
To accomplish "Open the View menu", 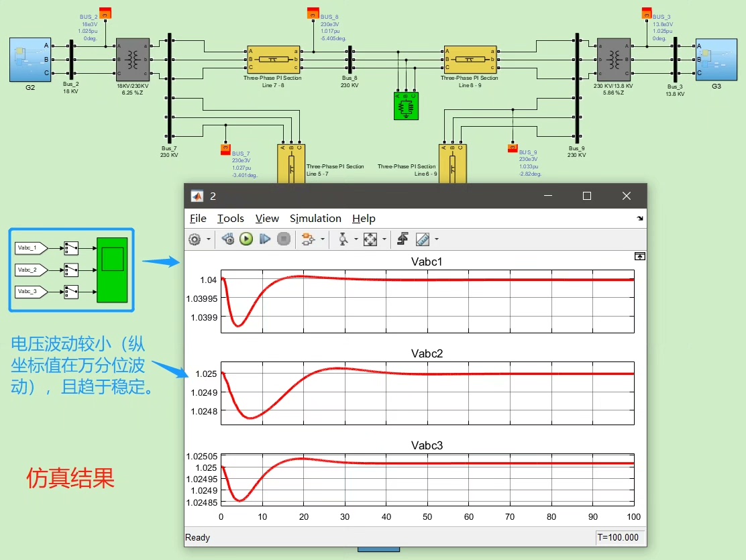I will point(267,219).
